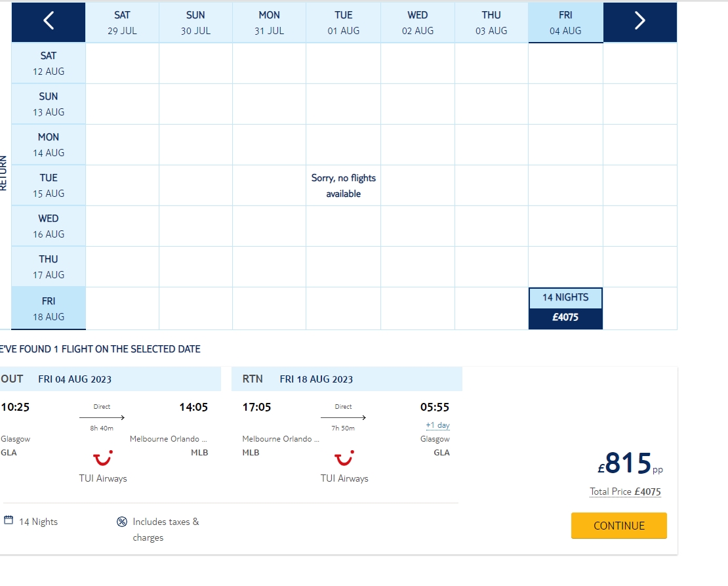Select THU 03 AUG outbound column header

[x=491, y=23]
